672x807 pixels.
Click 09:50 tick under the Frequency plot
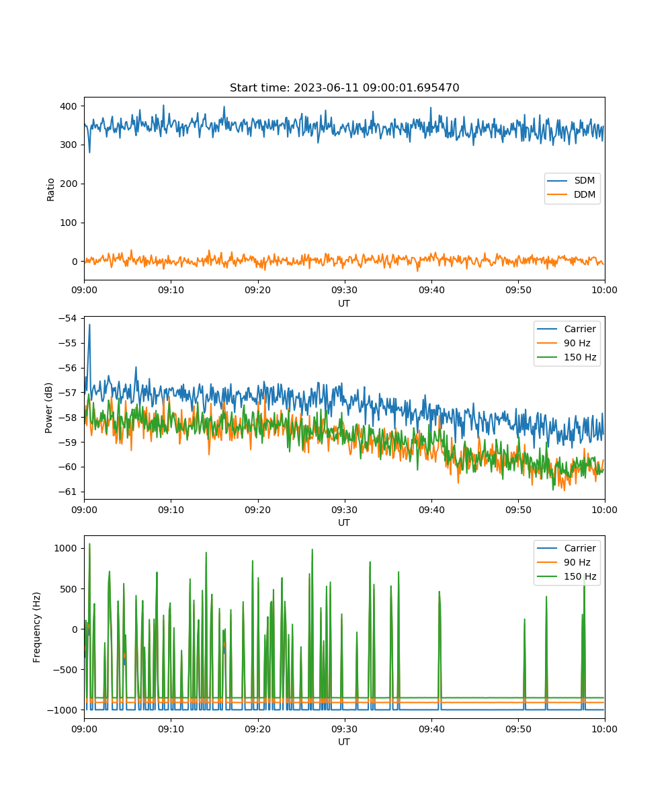click(x=517, y=728)
